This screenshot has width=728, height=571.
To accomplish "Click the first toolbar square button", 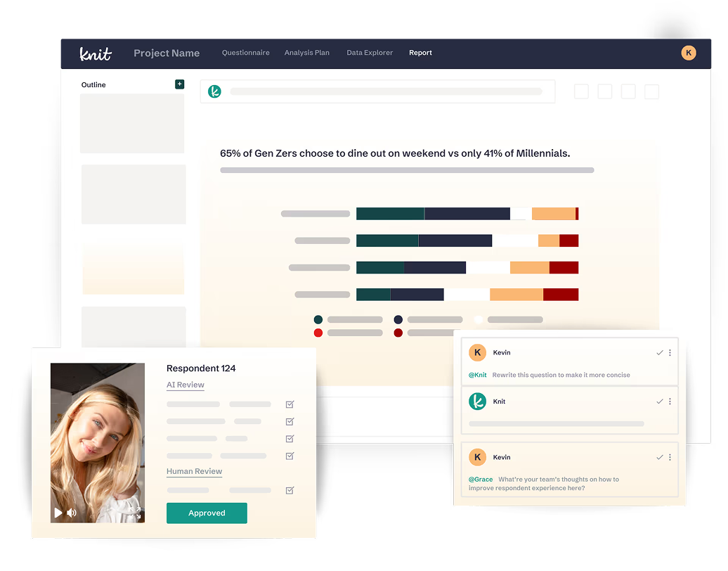I will pos(581,91).
